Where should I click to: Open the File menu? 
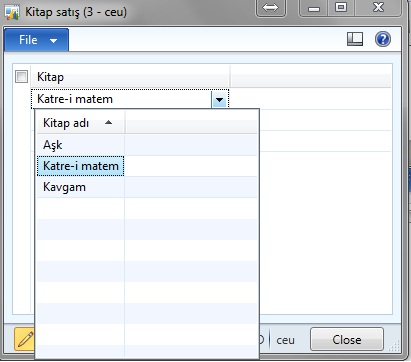point(37,40)
